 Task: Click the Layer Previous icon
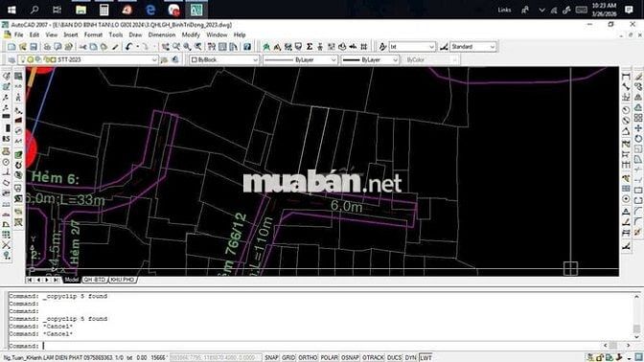point(175,60)
